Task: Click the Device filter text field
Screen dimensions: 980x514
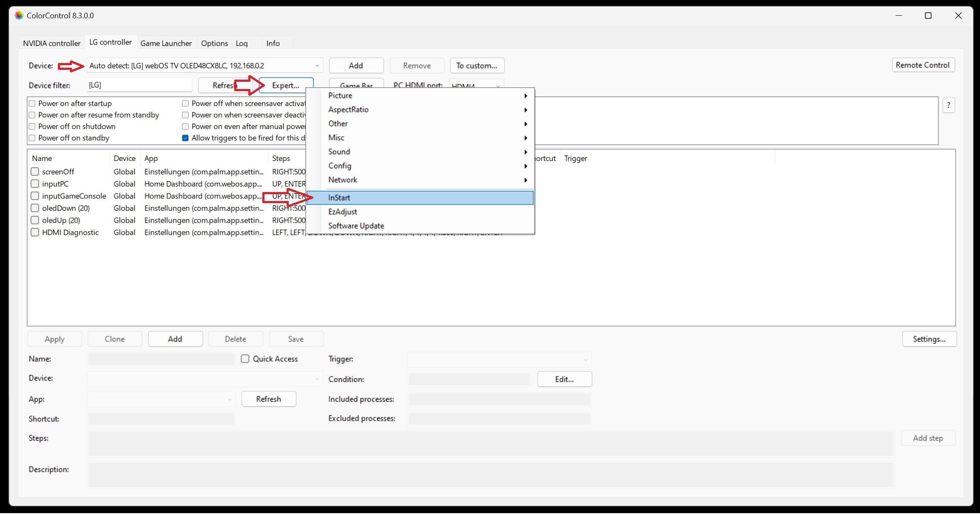Action: [139, 85]
